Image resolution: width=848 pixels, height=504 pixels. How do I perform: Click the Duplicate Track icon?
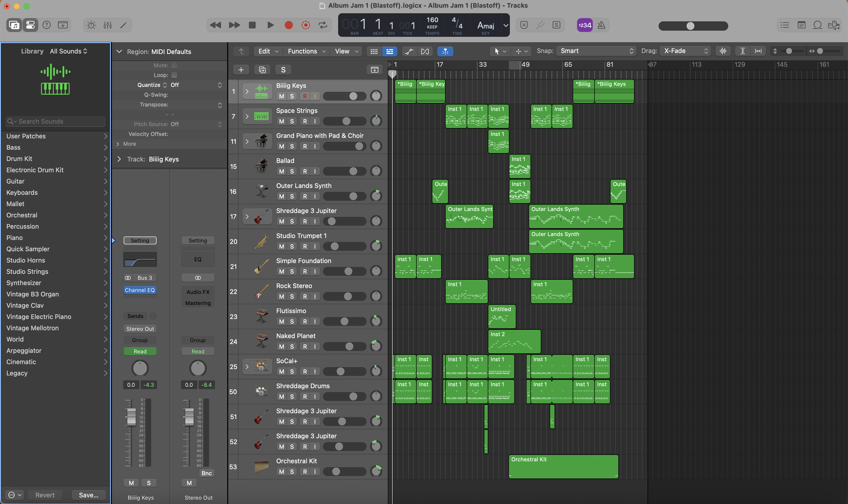[x=262, y=70]
